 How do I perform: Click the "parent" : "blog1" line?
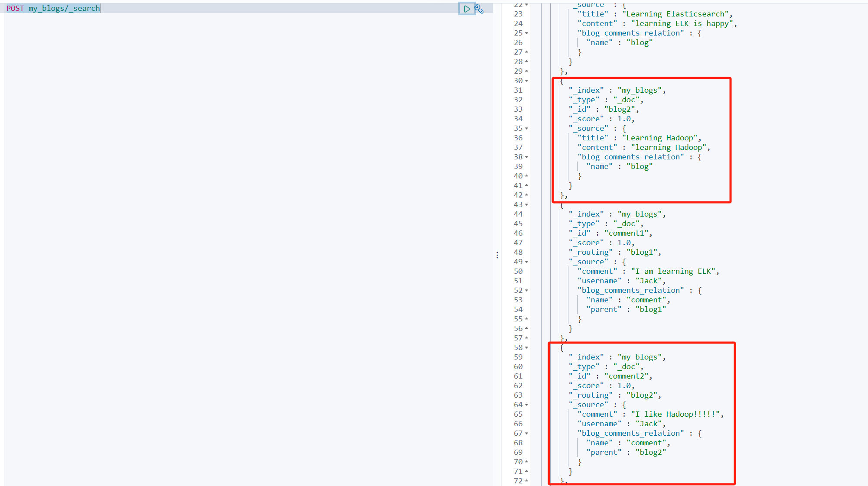point(626,309)
